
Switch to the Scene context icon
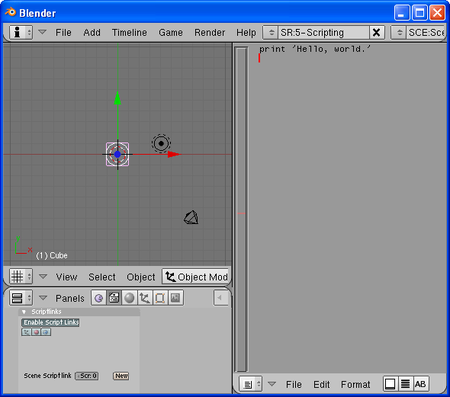click(x=175, y=298)
